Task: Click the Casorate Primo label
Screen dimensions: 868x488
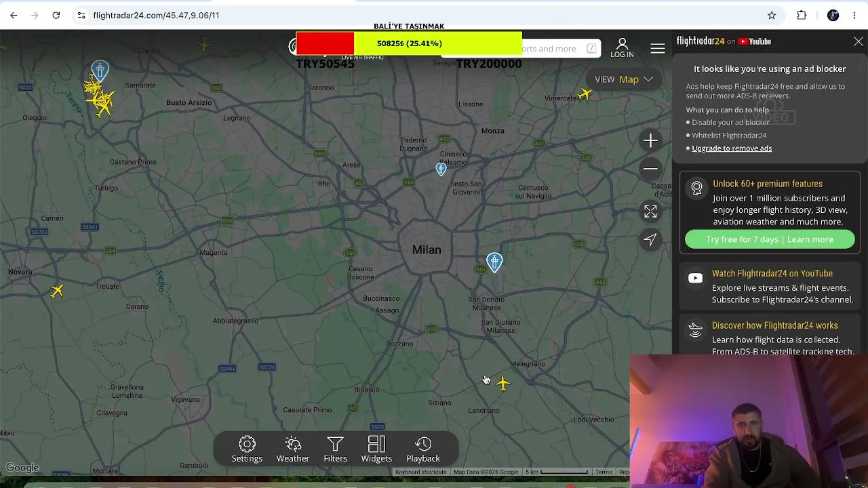Action: (307, 410)
